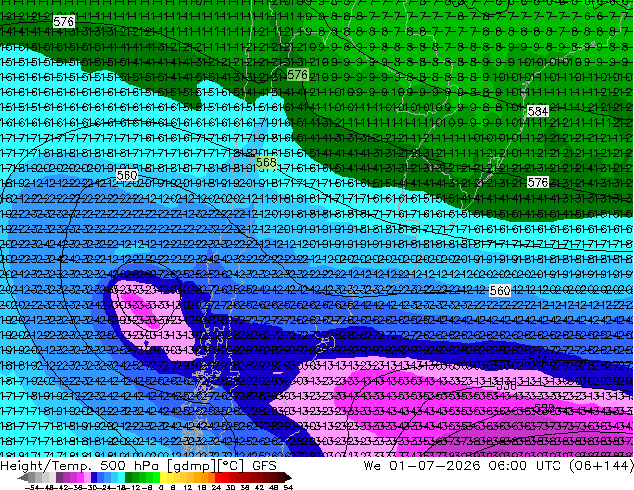Select the dark blue swatch at -30 on the legend

click(x=94, y=477)
